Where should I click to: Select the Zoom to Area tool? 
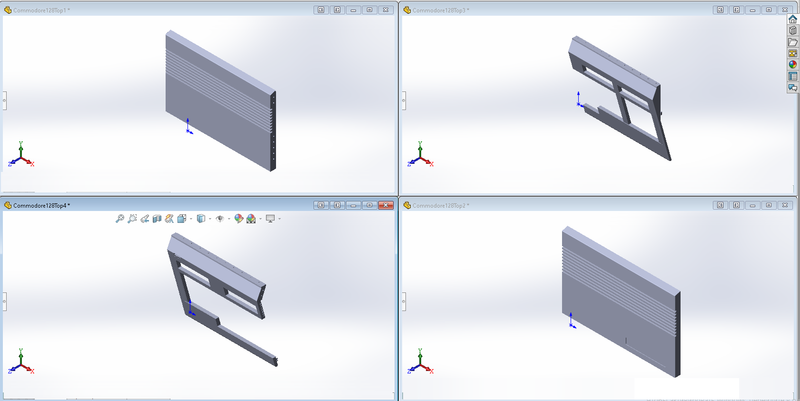[x=132, y=218]
